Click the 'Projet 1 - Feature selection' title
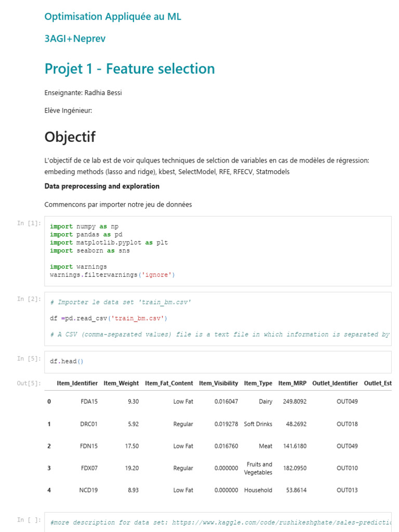This screenshot has height=532, width=399. pos(129,69)
